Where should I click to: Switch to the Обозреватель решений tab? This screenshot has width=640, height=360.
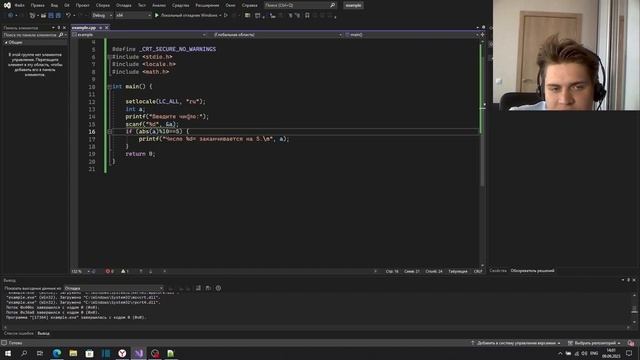click(533, 271)
